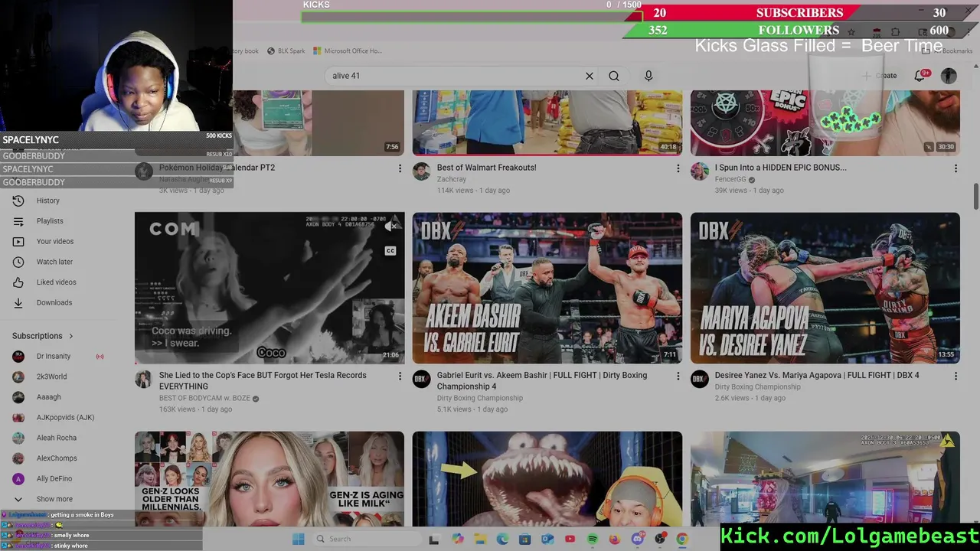
Task: Click the Windows Start button
Action: click(298, 539)
